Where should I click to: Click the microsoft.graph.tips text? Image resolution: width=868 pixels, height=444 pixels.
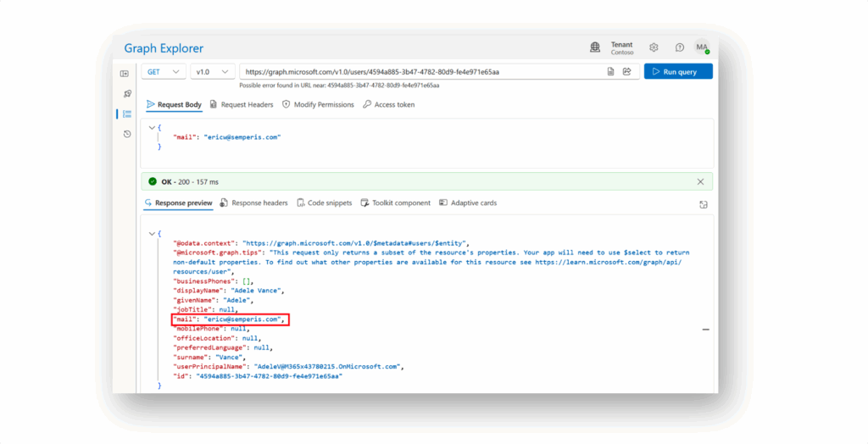[431, 263]
